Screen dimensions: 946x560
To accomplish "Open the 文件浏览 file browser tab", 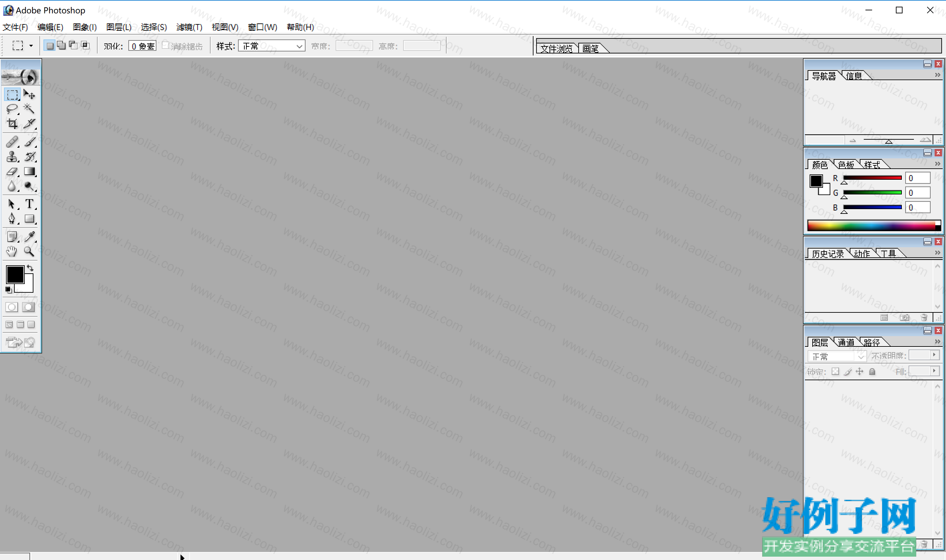I will coord(557,48).
